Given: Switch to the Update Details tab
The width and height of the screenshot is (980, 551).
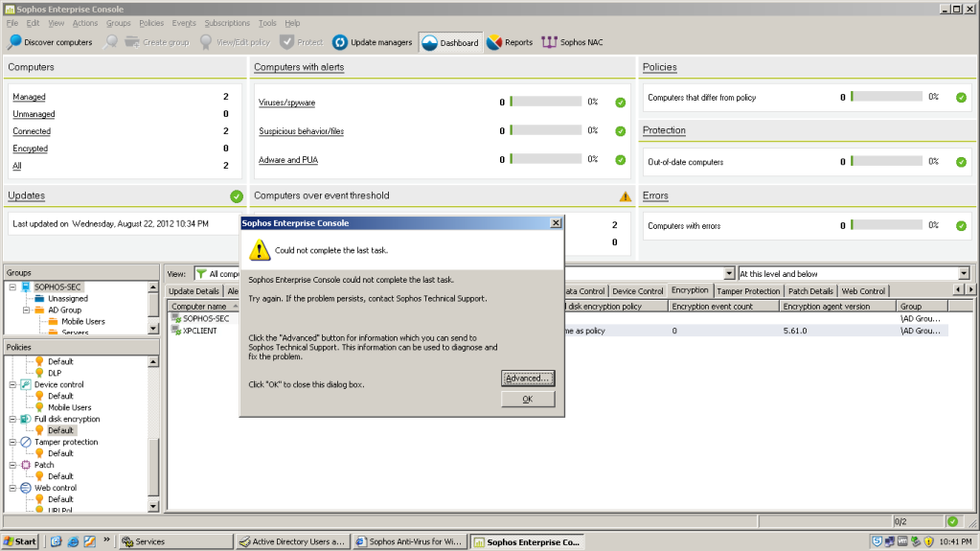Looking at the screenshot, I should tap(194, 291).
